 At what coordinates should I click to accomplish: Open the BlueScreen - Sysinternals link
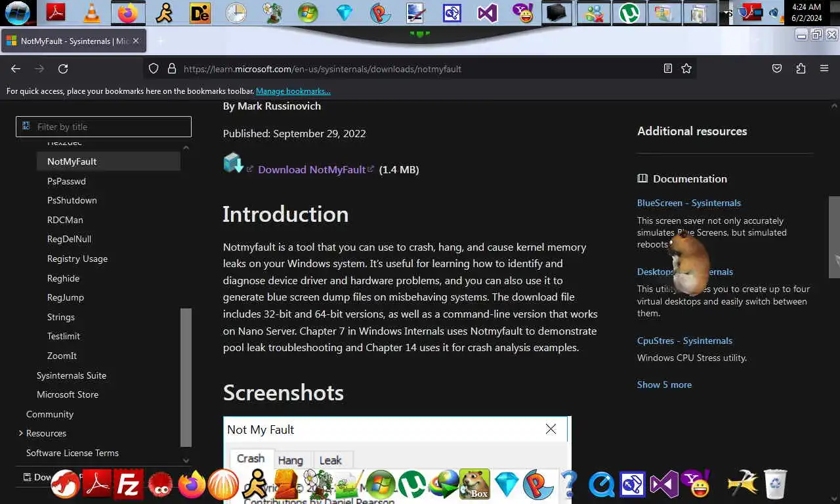pyautogui.click(x=689, y=203)
